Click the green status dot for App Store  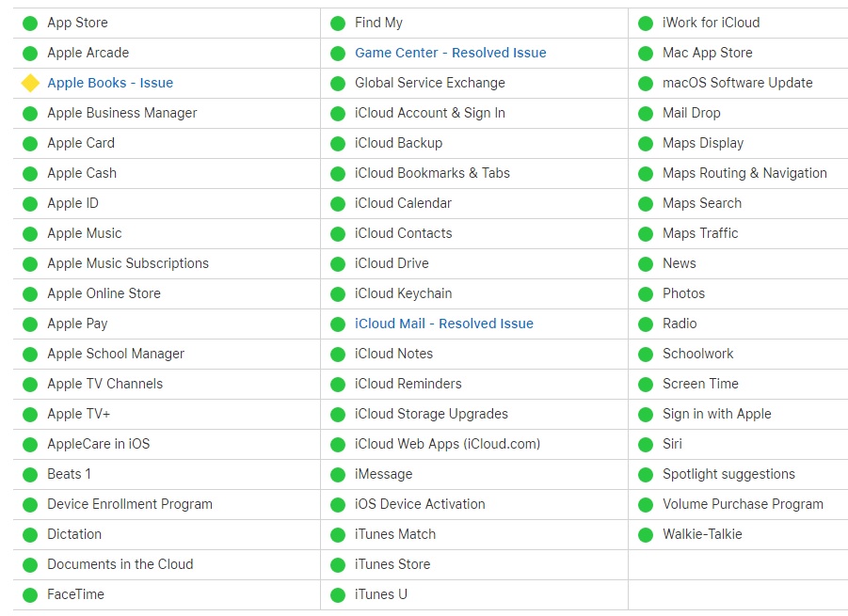(x=30, y=24)
